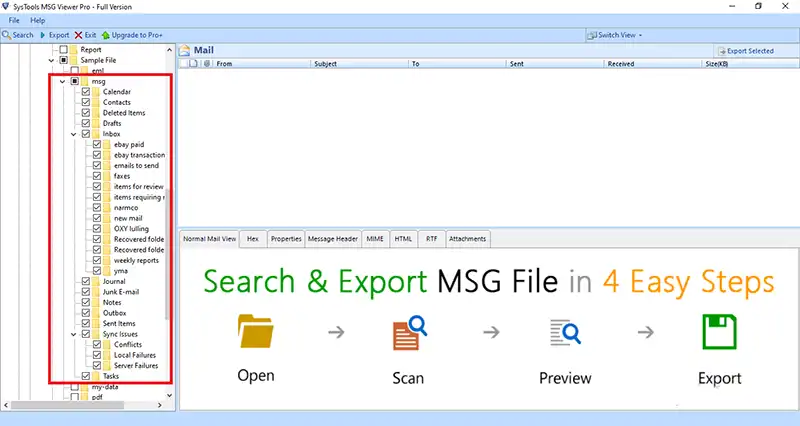Uncheck the Calendar folder checkbox
The width and height of the screenshot is (800, 426).
pyautogui.click(x=86, y=92)
